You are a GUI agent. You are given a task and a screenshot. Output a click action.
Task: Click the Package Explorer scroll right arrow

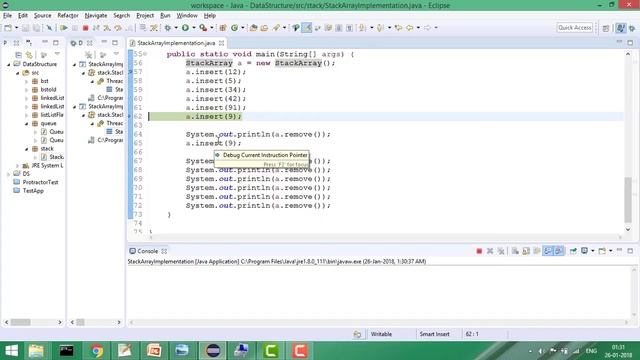click(x=60, y=322)
